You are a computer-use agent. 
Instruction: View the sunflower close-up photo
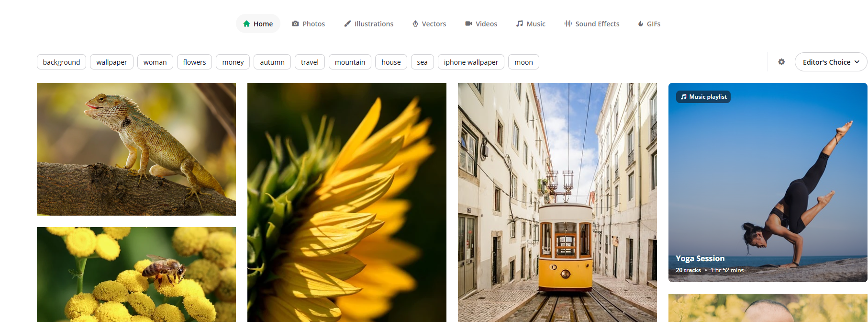pyautogui.click(x=346, y=202)
